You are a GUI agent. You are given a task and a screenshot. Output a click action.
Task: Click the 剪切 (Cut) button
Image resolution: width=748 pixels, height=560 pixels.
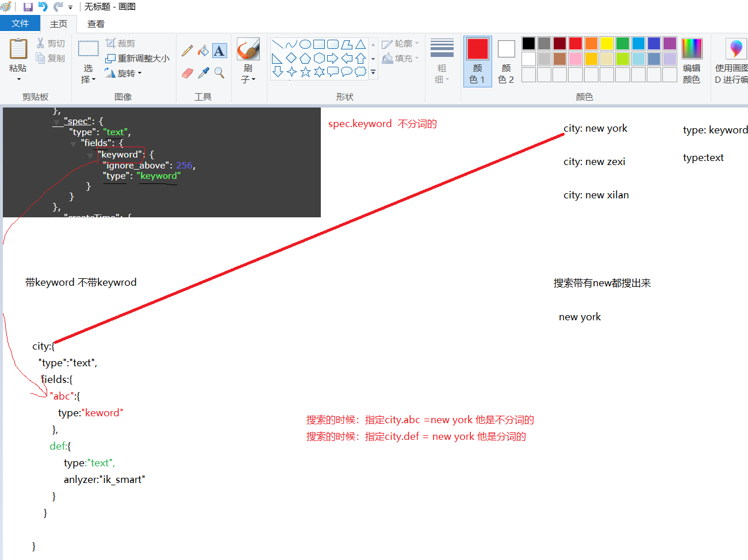(51, 43)
